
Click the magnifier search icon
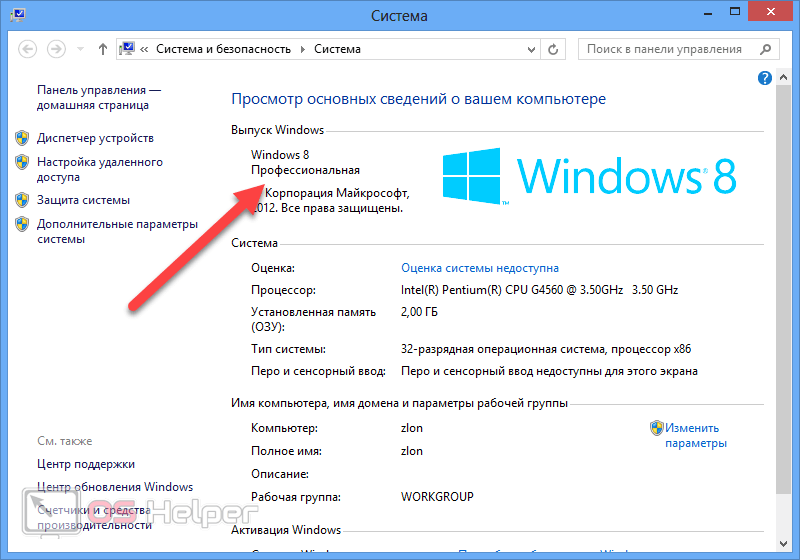point(765,49)
